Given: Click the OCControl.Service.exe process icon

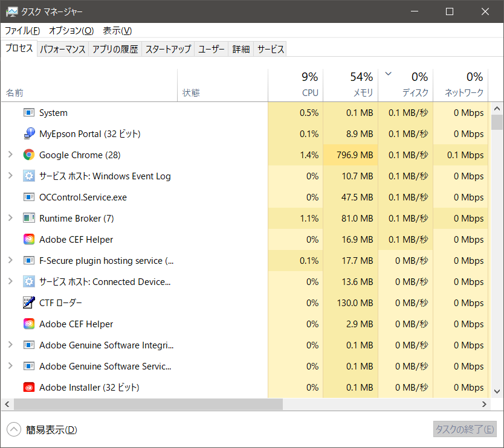Looking at the screenshot, I should 29,197.
